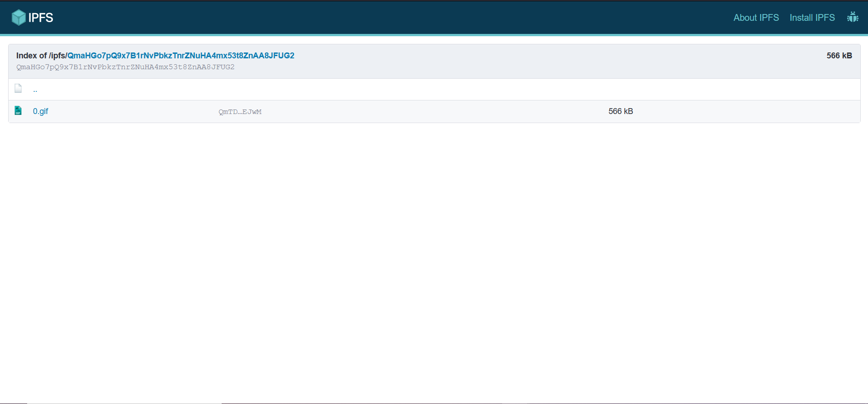
Task: Open the bug report icon
Action: click(x=853, y=17)
